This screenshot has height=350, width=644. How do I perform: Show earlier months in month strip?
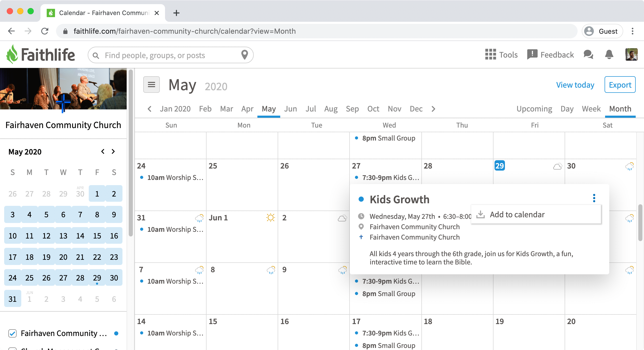[149, 109]
